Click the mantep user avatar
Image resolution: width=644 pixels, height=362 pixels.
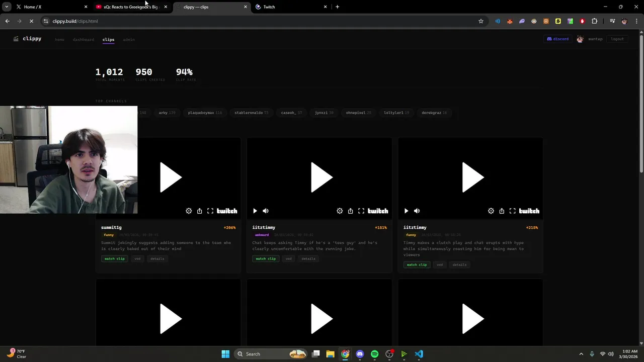pos(580,39)
